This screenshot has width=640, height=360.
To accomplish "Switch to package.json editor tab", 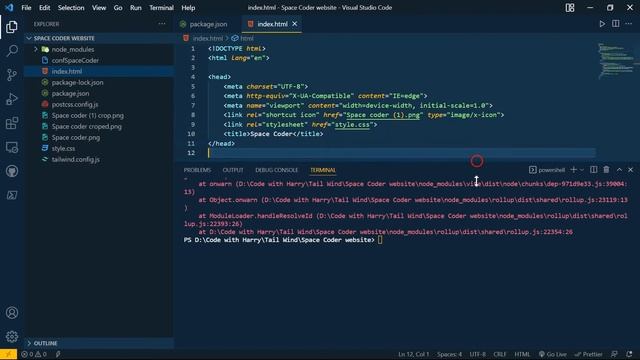I will [x=208, y=24].
